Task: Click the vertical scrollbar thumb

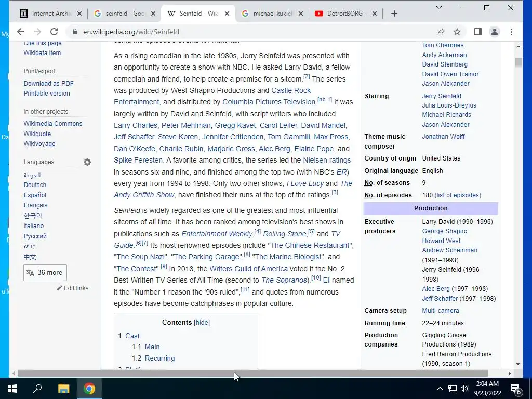Action: point(518,62)
